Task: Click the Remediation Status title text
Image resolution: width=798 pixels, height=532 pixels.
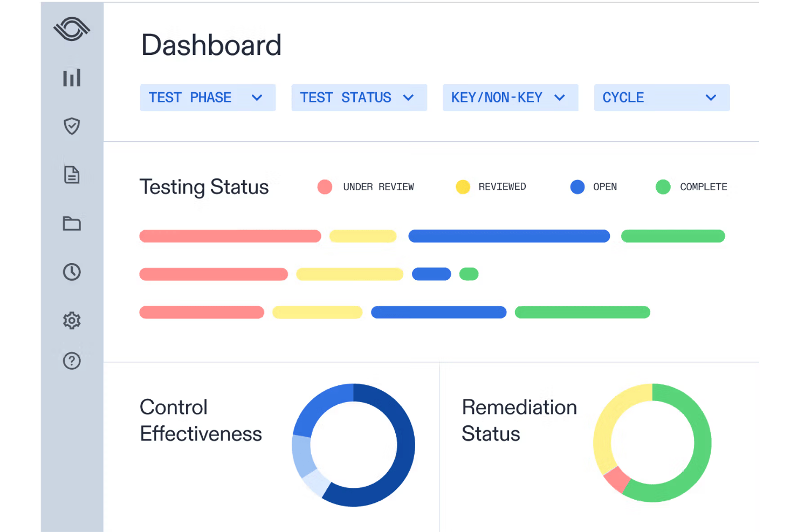Action: 519,420
